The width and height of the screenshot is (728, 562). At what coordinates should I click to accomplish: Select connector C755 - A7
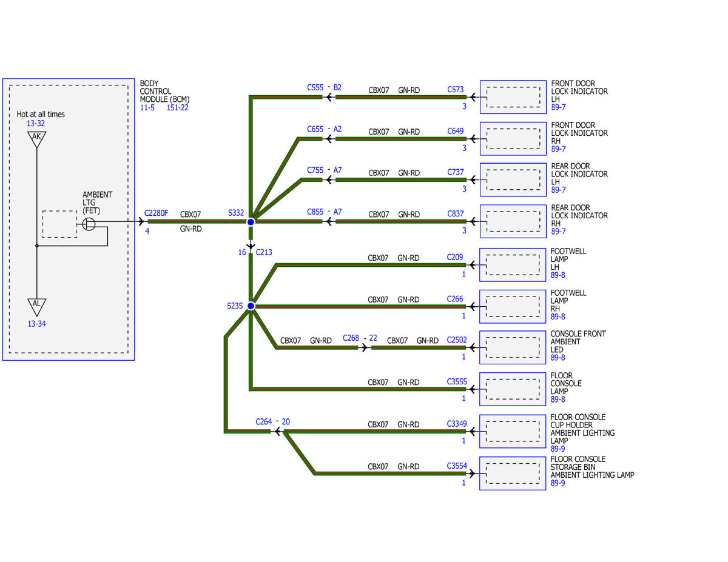coord(324,170)
